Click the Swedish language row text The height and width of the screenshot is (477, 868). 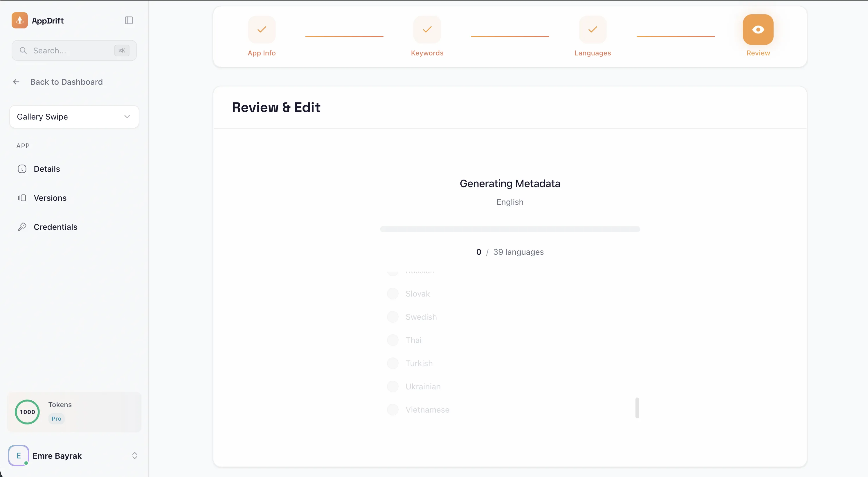click(x=421, y=317)
